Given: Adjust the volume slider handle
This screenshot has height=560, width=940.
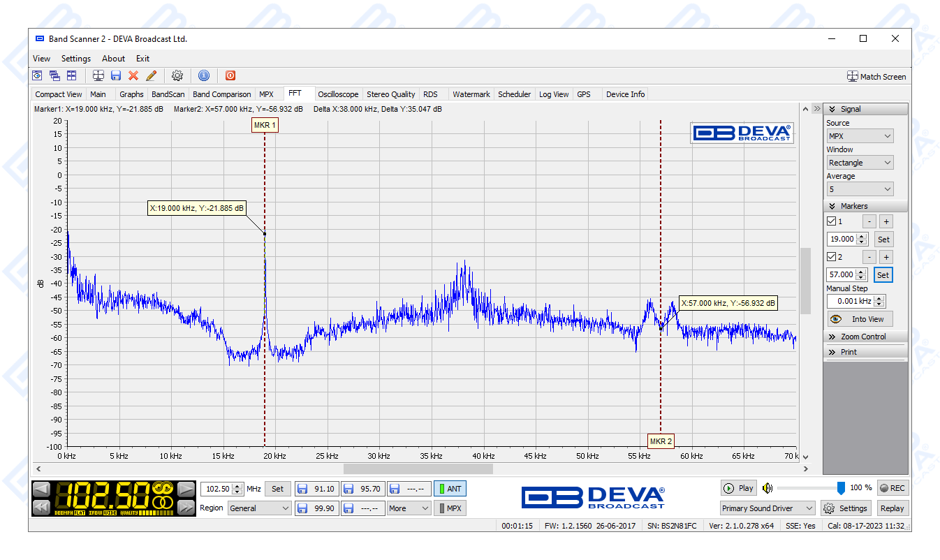Looking at the screenshot, I should [841, 488].
